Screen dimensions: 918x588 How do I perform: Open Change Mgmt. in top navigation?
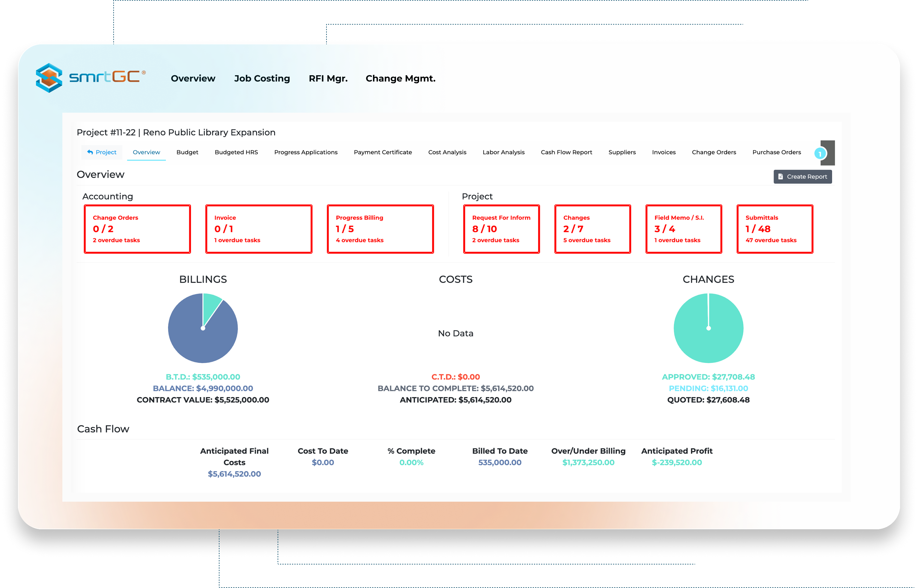click(400, 78)
